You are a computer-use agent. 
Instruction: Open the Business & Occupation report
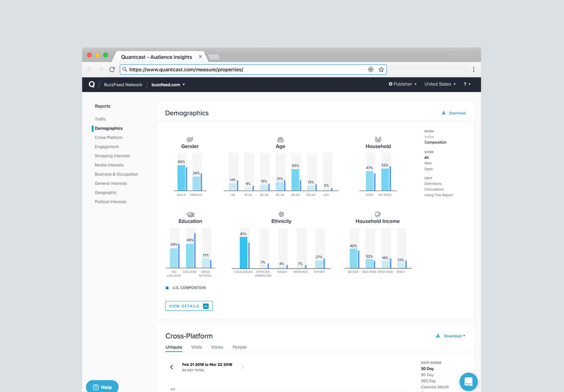(x=116, y=174)
